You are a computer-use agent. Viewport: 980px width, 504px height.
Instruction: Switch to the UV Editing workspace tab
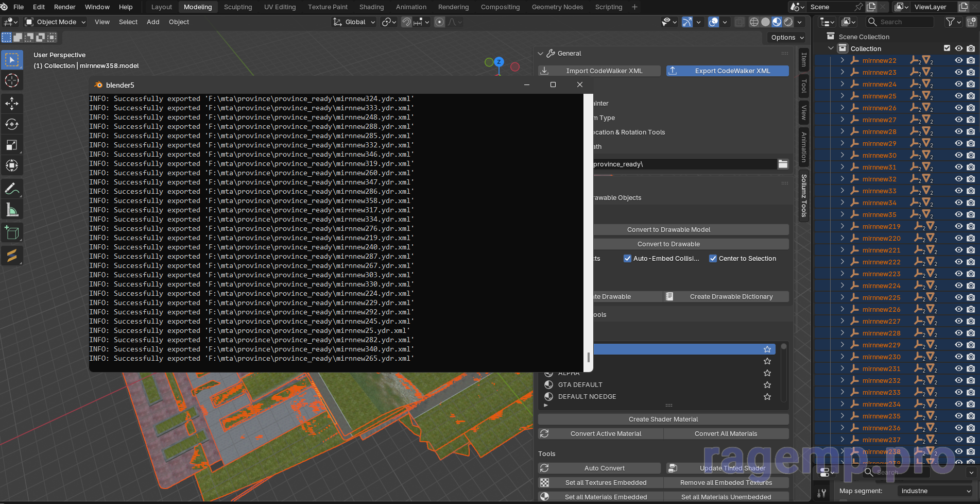(280, 7)
